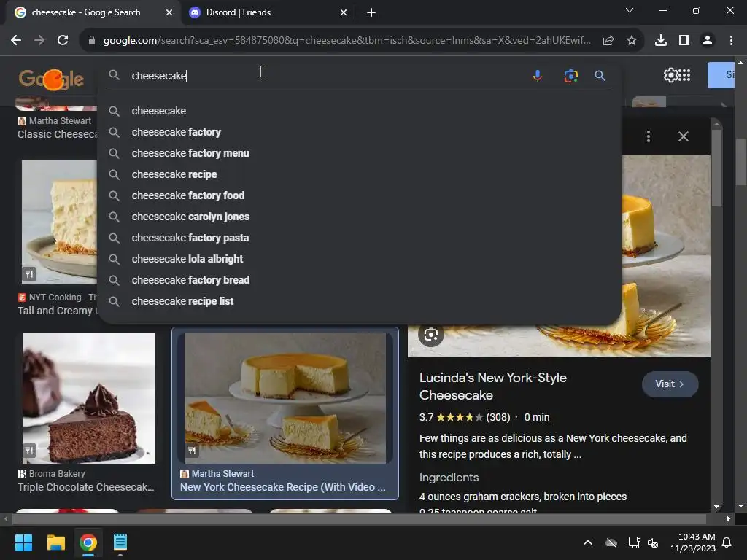
Task: Select 'cheesecake factory food' suggestion
Action: pos(359,195)
